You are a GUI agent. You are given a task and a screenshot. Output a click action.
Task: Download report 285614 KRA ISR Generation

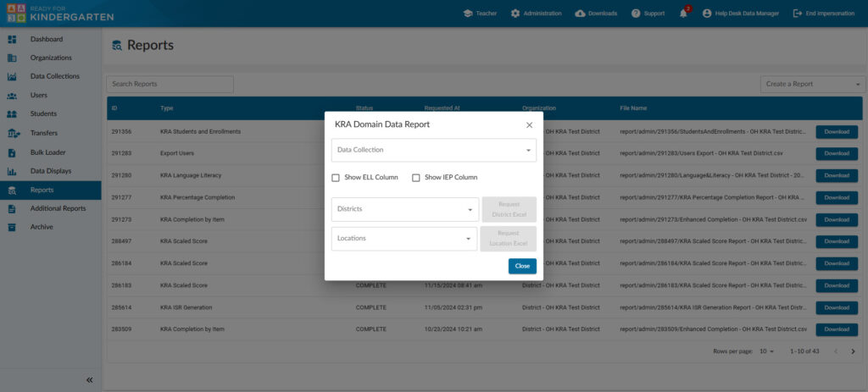[837, 307]
